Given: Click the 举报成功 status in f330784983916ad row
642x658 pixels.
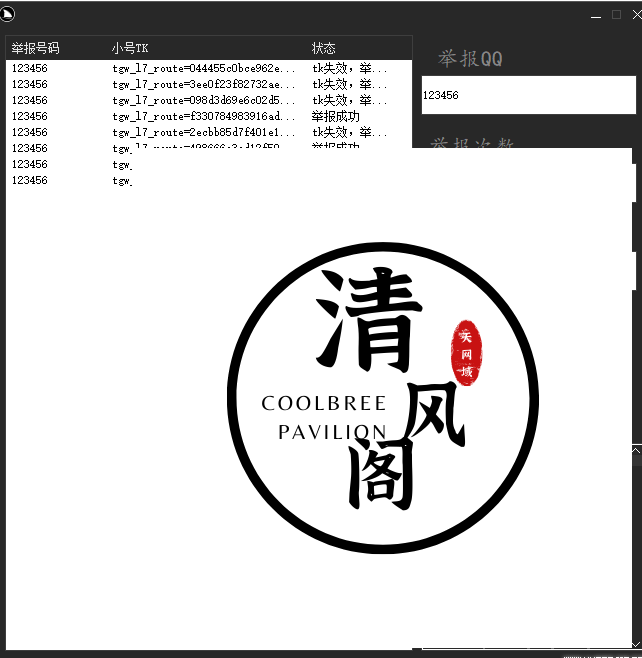Looking at the screenshot, I should pos(335,116).
